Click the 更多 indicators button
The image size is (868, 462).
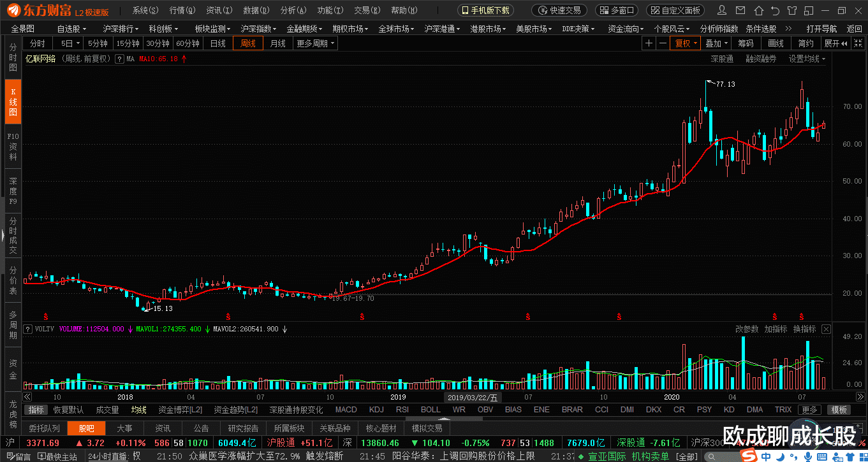pos(809,410)
